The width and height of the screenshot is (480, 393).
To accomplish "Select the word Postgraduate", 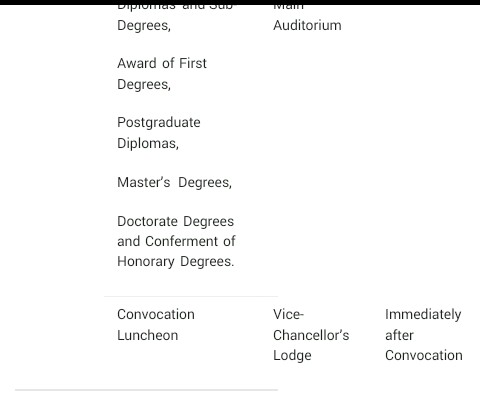I will click(159, 123).
